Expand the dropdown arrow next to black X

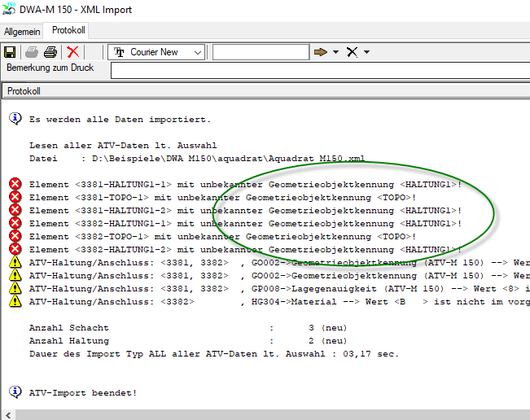366,52
